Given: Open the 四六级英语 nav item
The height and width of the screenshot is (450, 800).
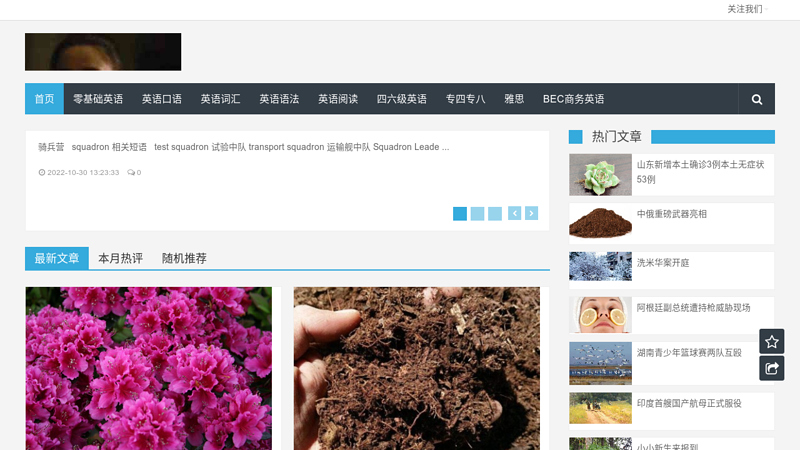Looking at the screenshot, I should pyautogui.click(x=402, y=99).
